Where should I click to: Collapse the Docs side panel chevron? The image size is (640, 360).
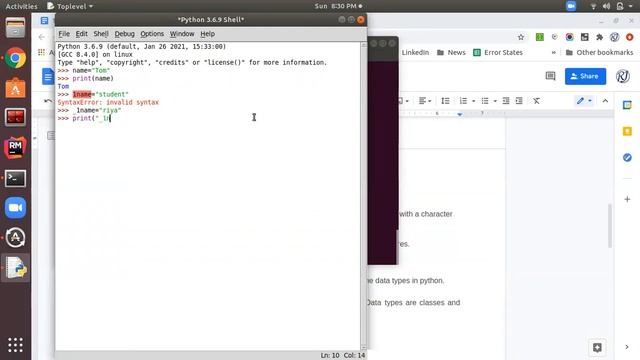tap(627, 347)
